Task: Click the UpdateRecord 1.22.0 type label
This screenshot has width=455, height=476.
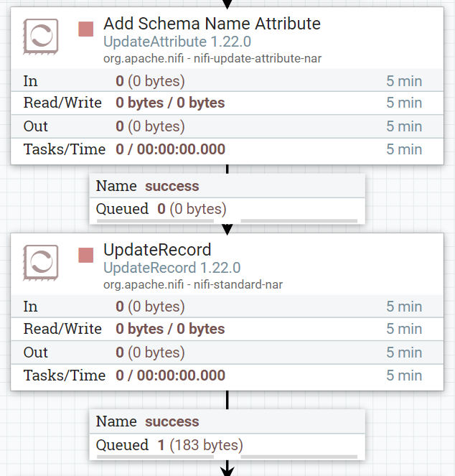Action: (172, 268)
